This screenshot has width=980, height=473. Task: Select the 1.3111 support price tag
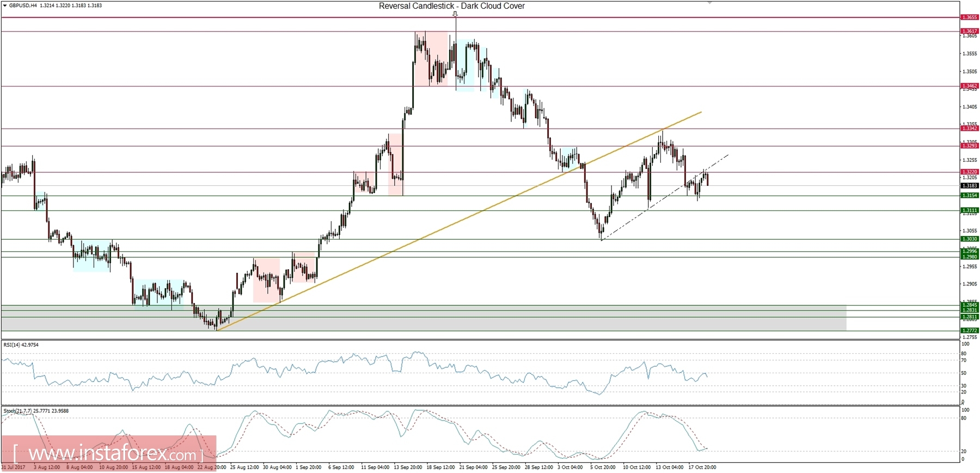pyautogui.click(x=970, y=210)
